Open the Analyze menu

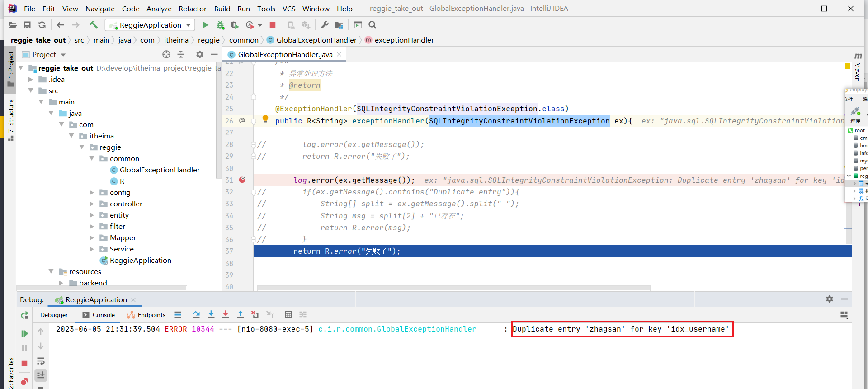coord(159,9)
